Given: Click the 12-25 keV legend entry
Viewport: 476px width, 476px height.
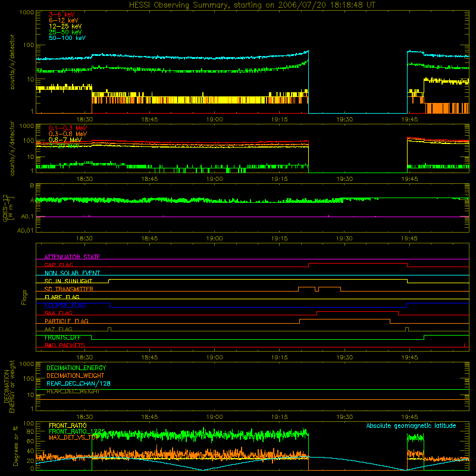Looking at the screenshot, I should tap(65, 26).
